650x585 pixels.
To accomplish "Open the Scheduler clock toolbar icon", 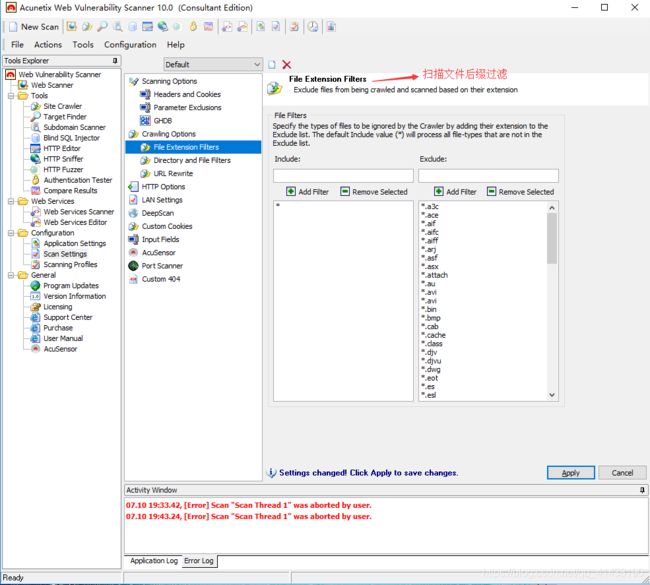I will (313, 27).
